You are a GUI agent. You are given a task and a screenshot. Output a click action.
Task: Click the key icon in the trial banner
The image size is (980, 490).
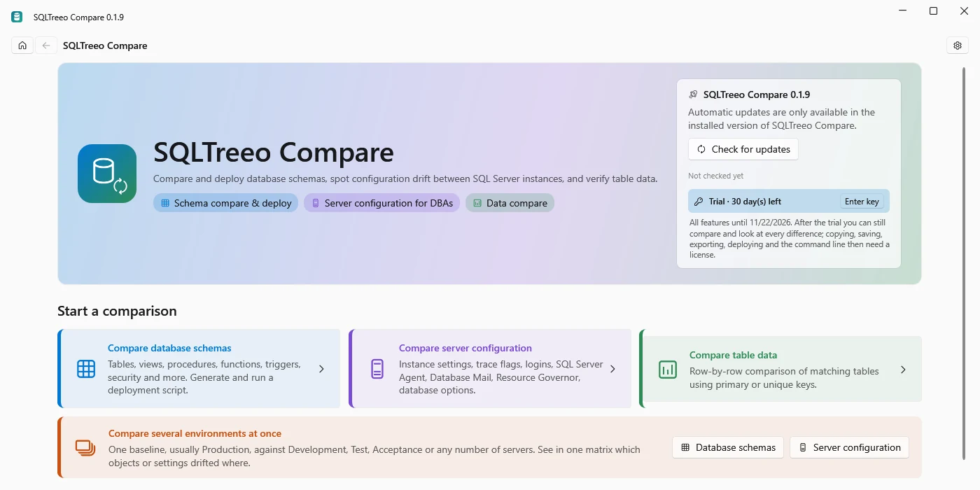pos(699,202)
